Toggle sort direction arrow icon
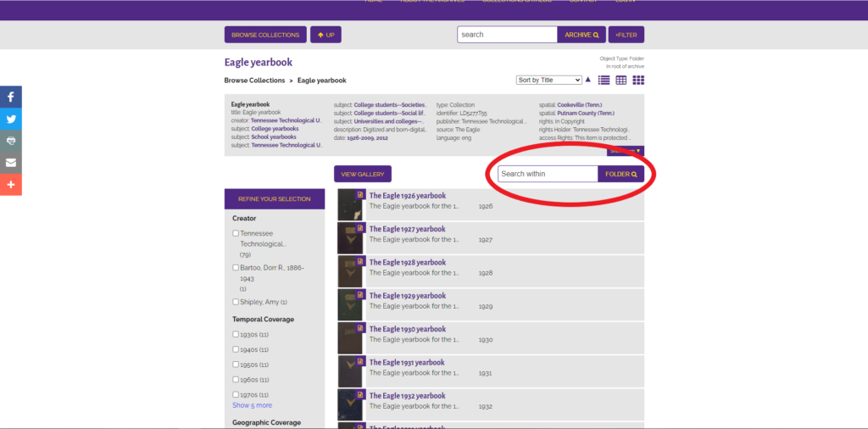This screenshot has height=429, width=868. pos(588,80)
